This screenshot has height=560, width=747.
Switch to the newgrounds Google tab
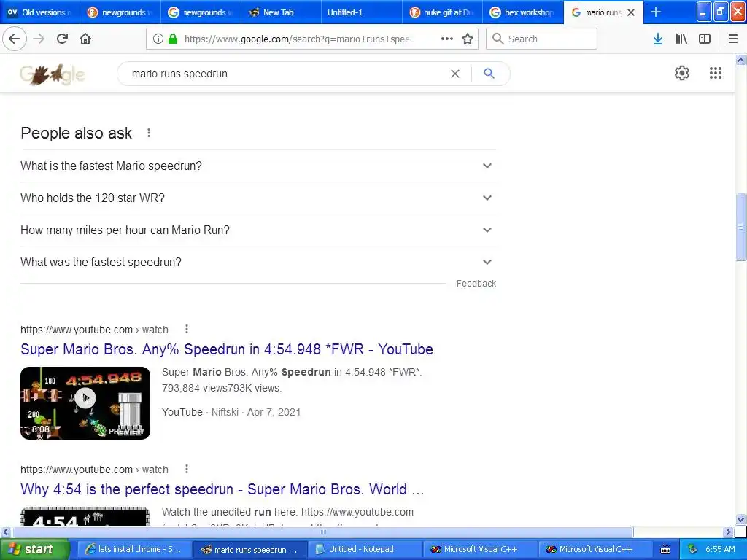201,12
